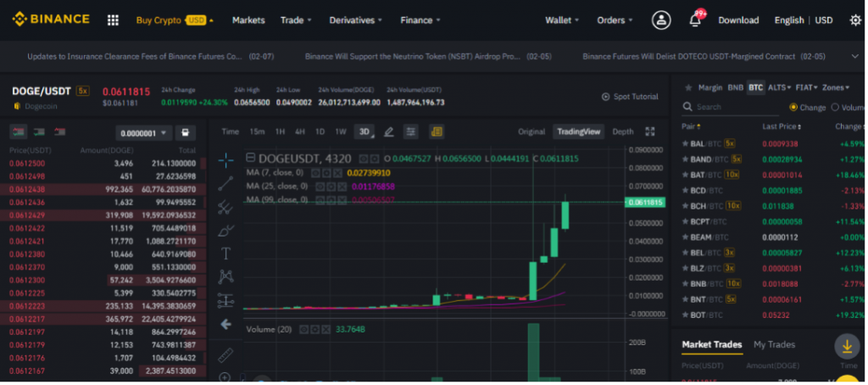
Task: Click the yellow chart notes icon
Action: [x=437, y=131]
